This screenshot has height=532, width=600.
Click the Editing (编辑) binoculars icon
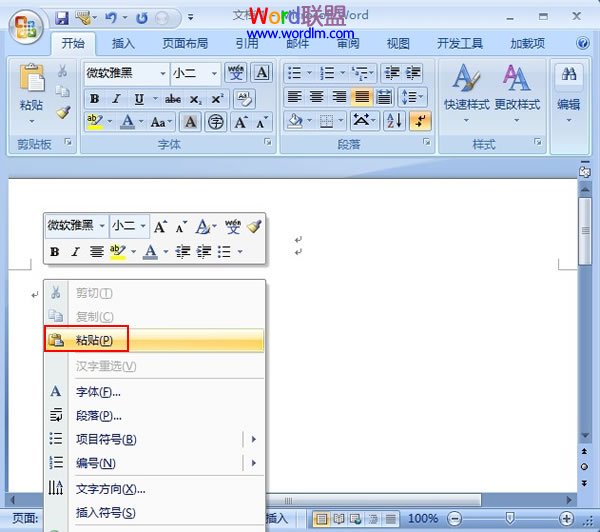tap(569, 75)
